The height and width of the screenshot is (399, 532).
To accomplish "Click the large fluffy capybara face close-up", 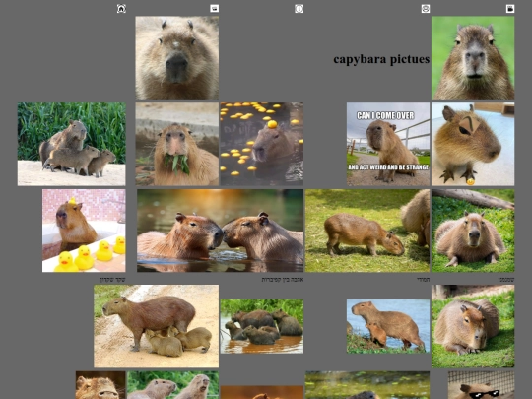I will (177, 58).
